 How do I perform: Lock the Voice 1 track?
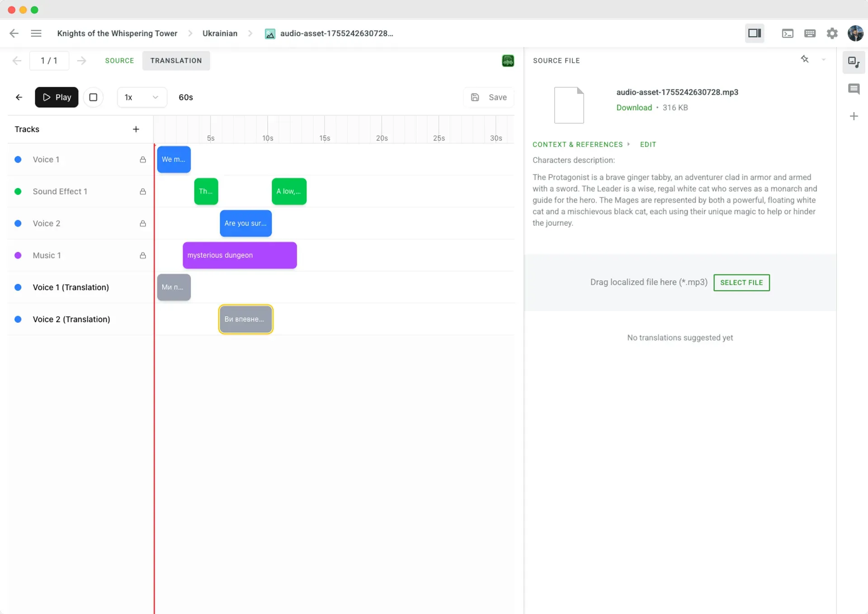pyautogui.click(x=143, y=160)
